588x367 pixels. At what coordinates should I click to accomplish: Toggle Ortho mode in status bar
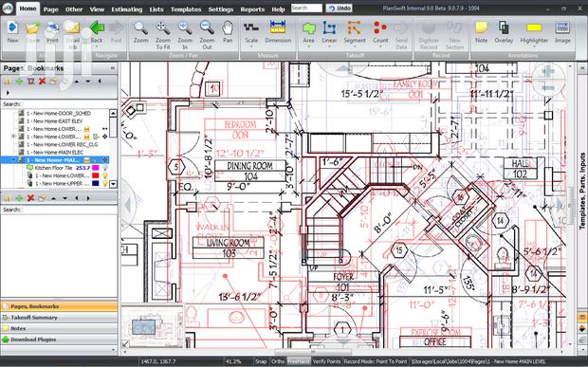[x=278, y=361]
